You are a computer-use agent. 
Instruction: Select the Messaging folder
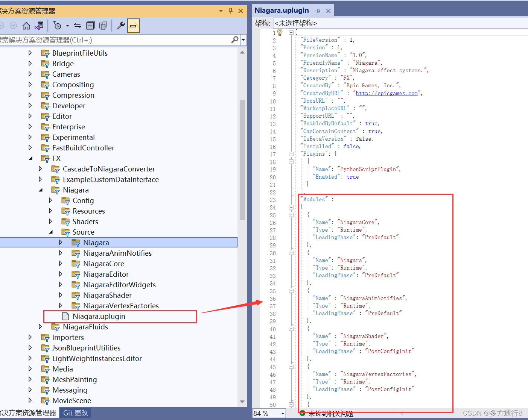click(70, 390)
